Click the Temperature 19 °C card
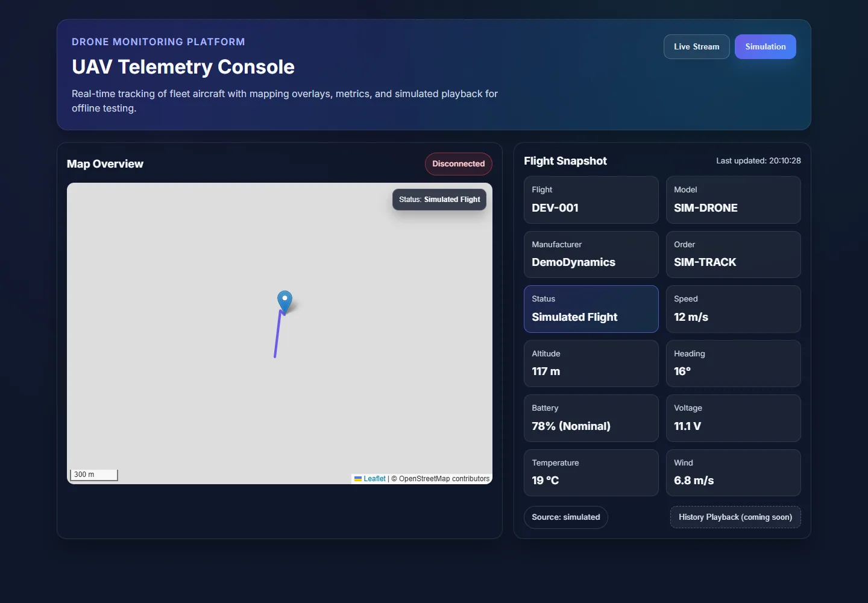Screen dimensions: 868x603 coord(591,473)
